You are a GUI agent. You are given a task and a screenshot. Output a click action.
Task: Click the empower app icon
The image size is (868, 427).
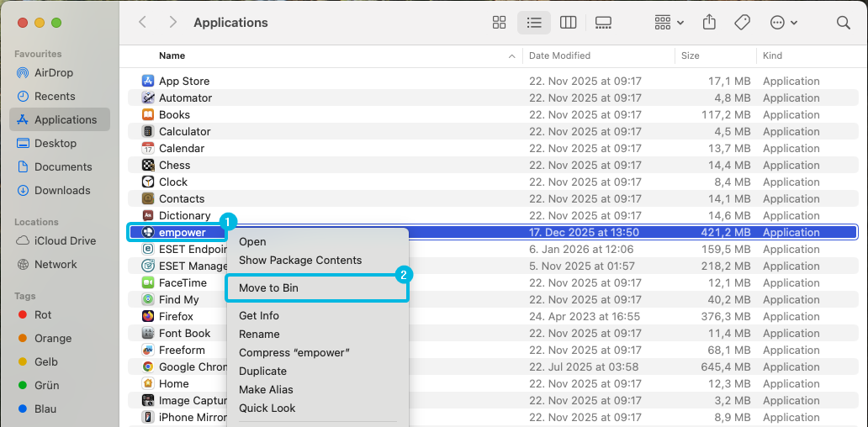pyautogui.click(x=148, y=232)
